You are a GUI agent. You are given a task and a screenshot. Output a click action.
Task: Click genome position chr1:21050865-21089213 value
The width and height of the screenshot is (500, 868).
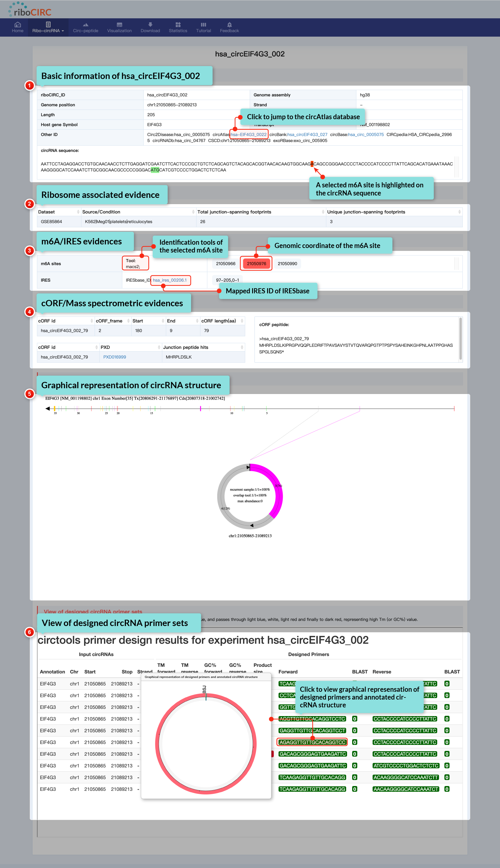click(172, 105)
